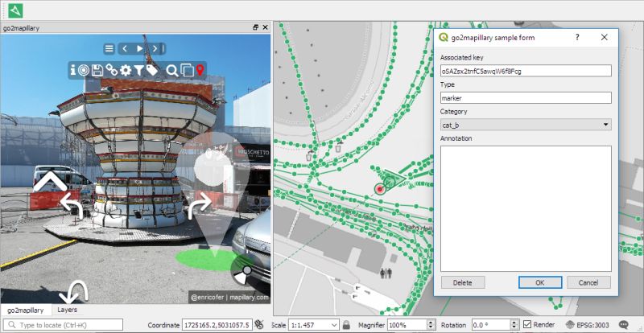The image size is (644, 333).
Task: Turn left with the left curved arrow
Action: click(x=72, y=206)
